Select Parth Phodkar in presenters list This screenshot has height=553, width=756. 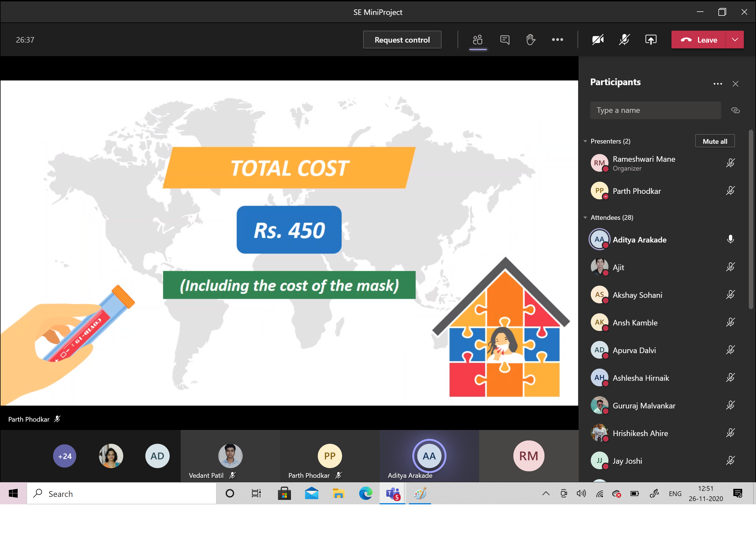636,191
